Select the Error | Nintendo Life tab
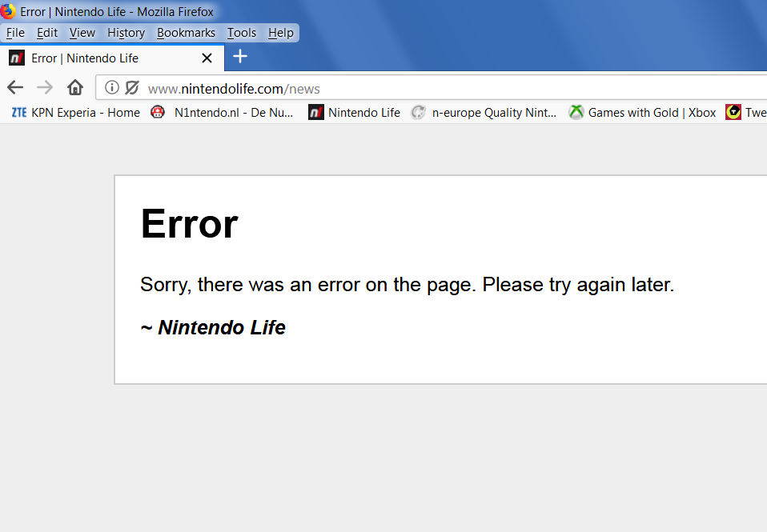767x532 pixels. 112,58
